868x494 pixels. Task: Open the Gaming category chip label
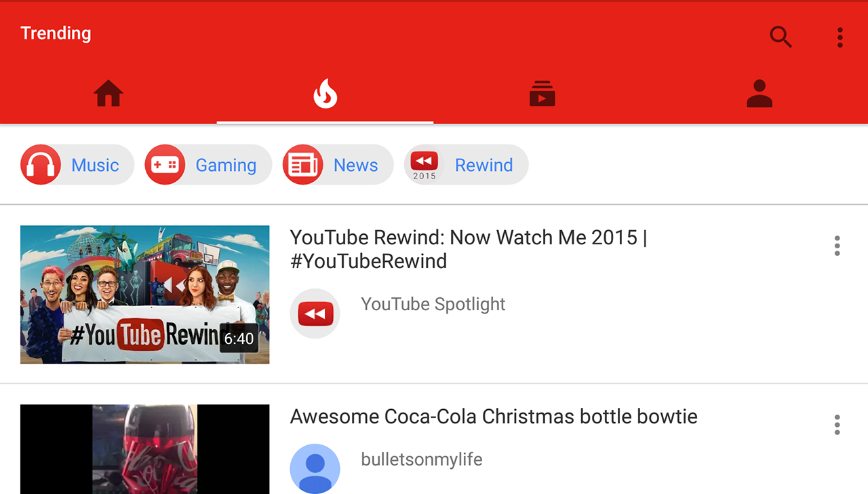click(226, 166)
